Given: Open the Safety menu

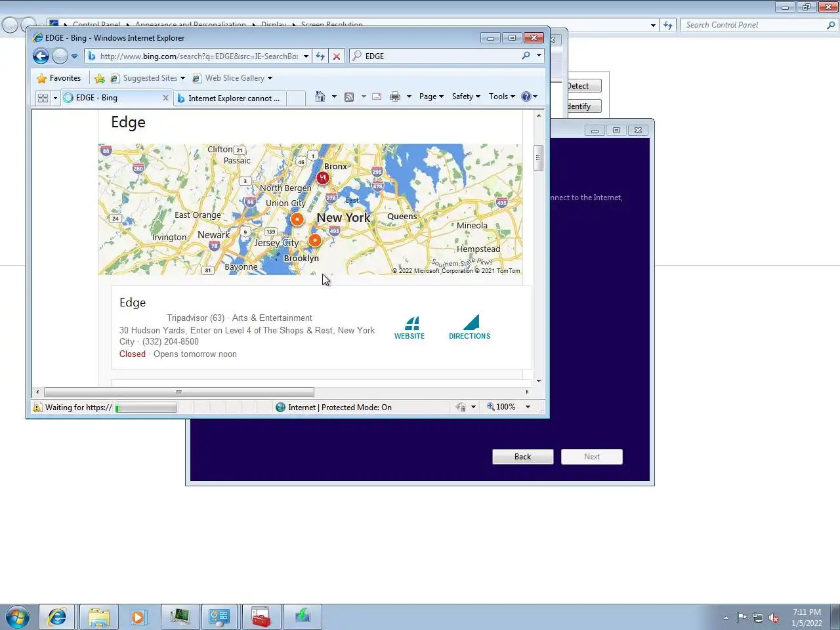Looking at the screenshot, I should click(466, 96).
